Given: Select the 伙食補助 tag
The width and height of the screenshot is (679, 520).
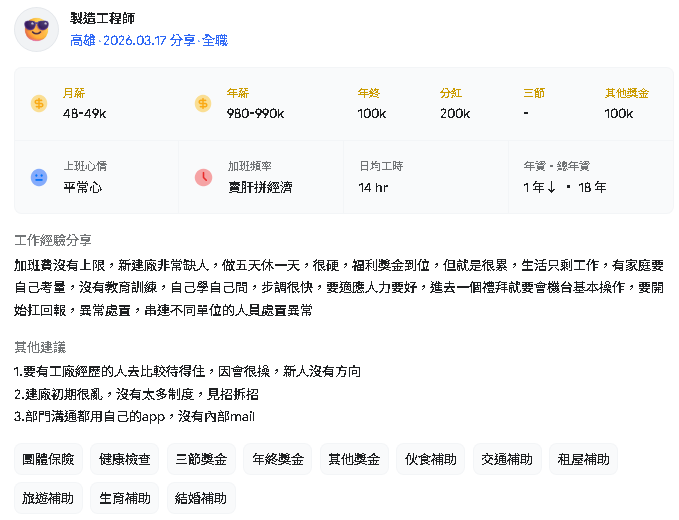Looking at the screenshot, I should click(x=430, y=459).
